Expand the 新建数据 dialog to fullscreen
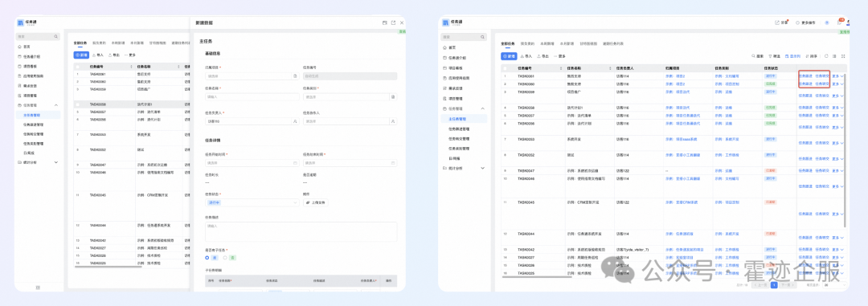 385,22
